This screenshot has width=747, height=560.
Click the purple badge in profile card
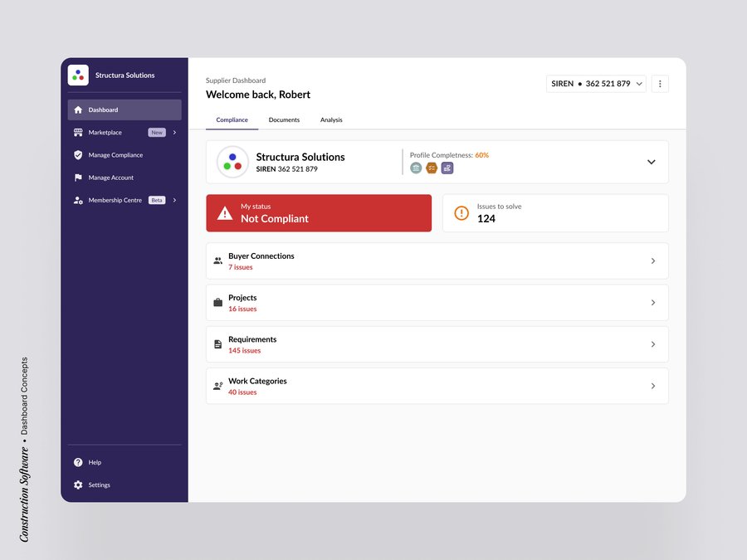click(447, 168)
